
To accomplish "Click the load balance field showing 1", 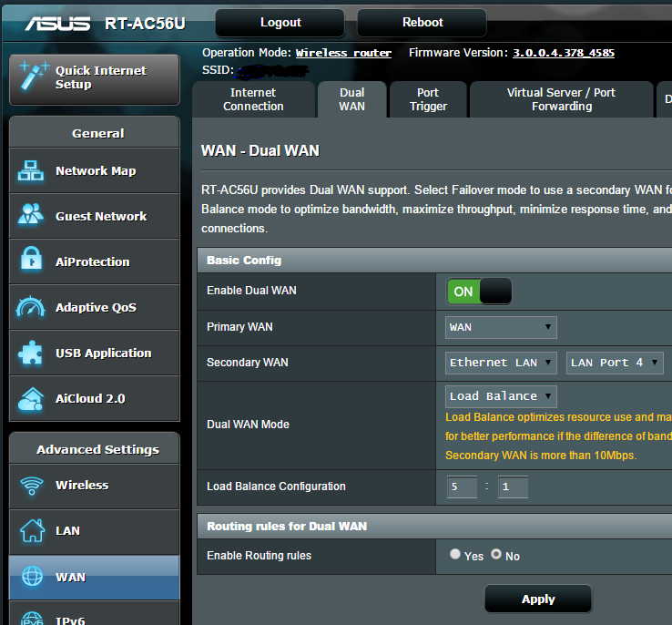I will click(513, 487).
